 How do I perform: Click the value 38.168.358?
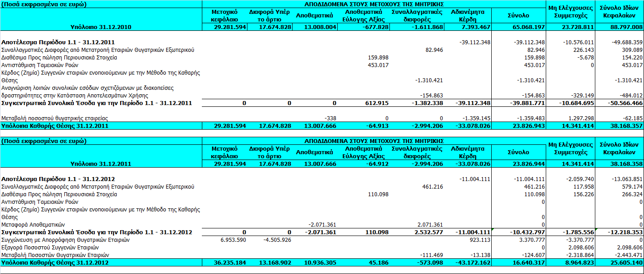tap(626, 164)
